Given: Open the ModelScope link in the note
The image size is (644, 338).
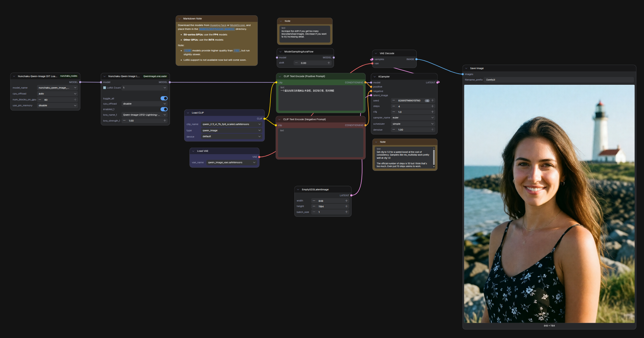Looking at the screenshot, I should [237, 25].
